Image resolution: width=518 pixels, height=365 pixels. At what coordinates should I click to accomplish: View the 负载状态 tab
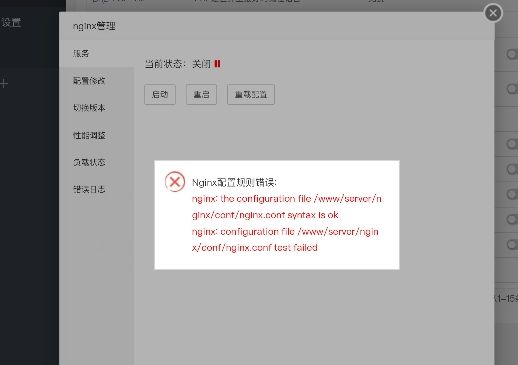coord(96,162)
